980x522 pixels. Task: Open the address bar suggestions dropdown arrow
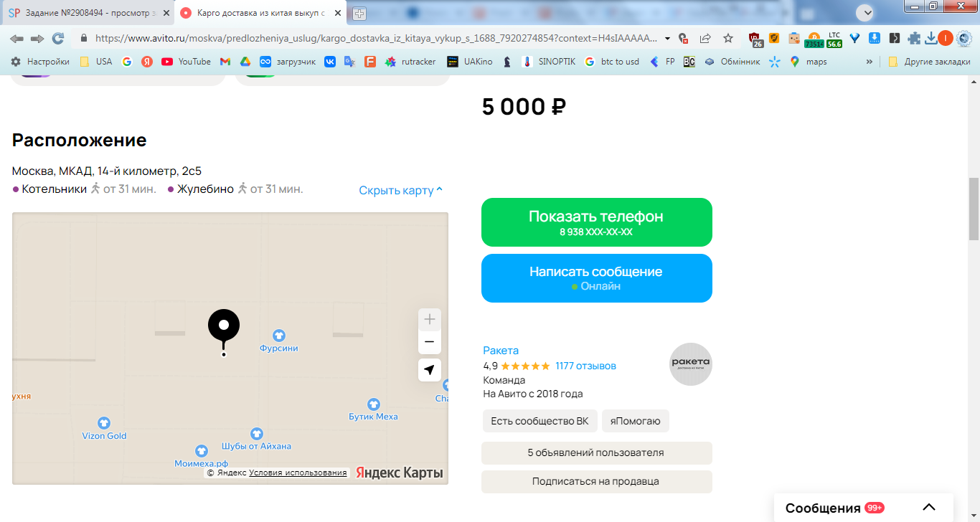[668, 39]
